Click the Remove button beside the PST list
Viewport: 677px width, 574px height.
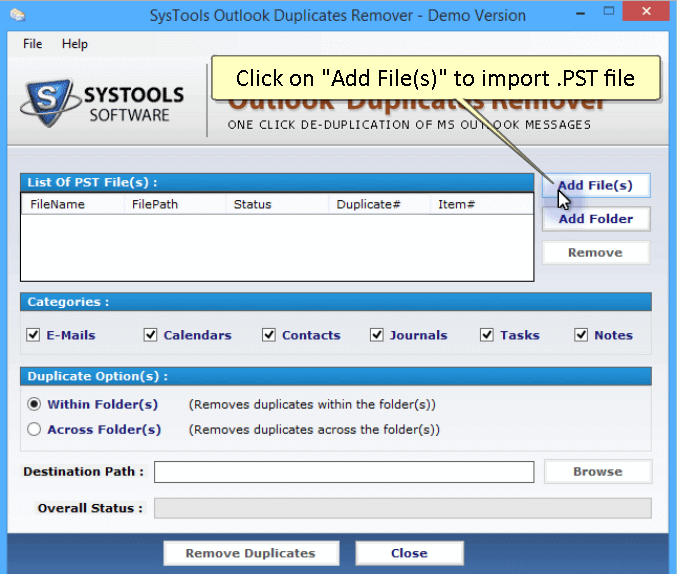coord(596,253)
